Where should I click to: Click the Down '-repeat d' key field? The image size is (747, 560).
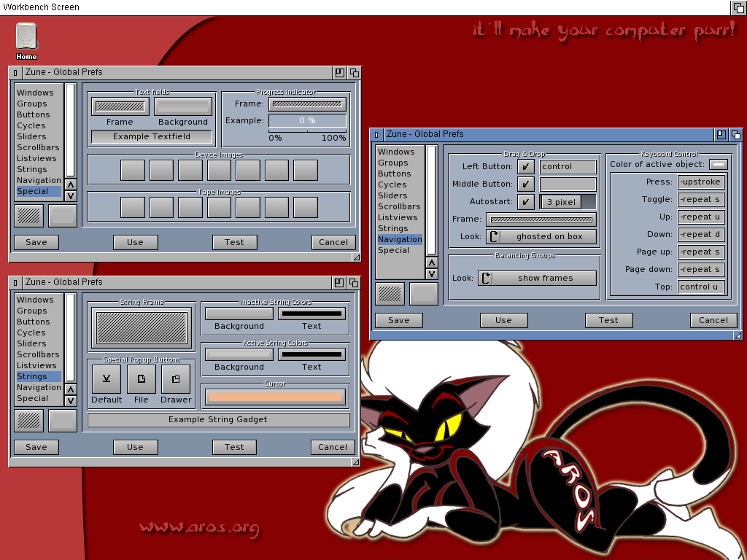[701, 234]
